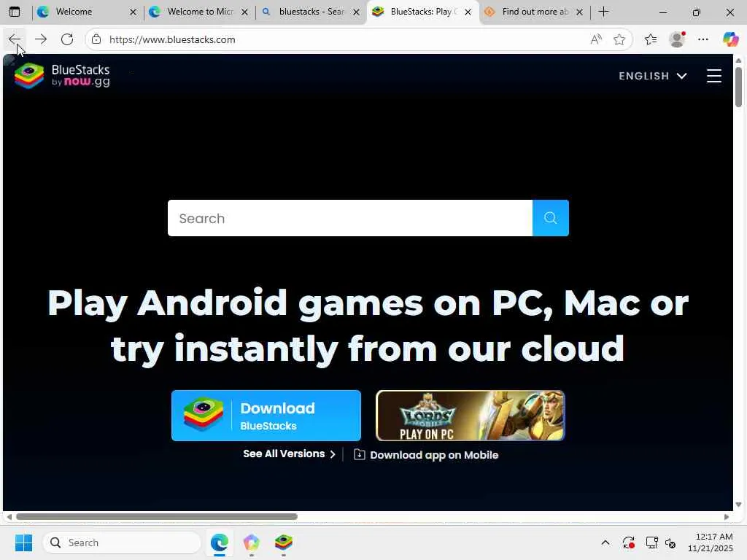This screenshot has height=560, width=747.
Task: Click the scroll right arrow
Action: click(x=727, y=517)
